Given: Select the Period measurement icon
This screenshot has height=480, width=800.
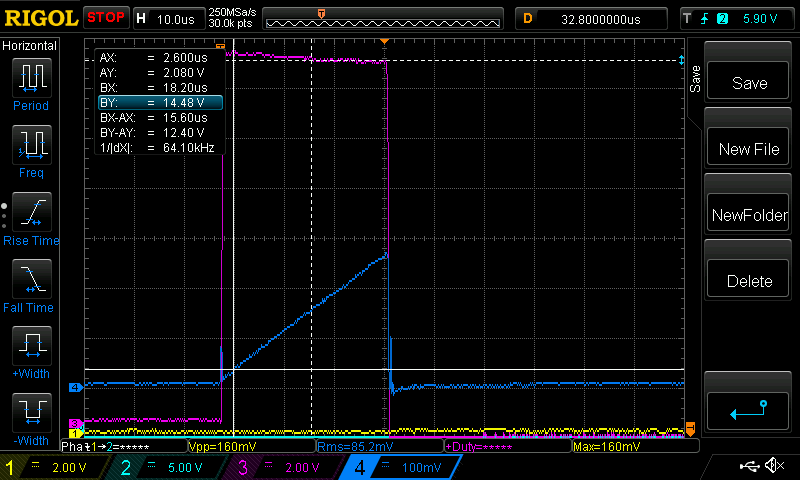Looking at the screenshot, I should tap(30, 83).
